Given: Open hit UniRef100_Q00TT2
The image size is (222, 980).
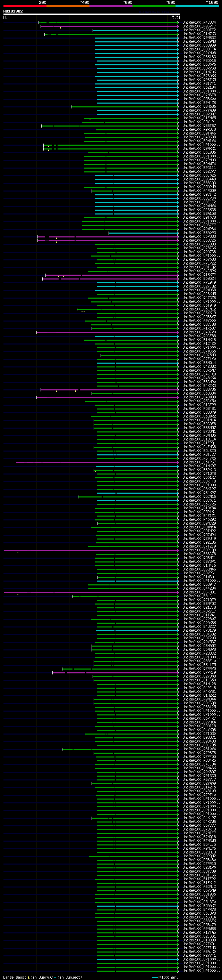Looking at the screenshot, I should tap(199, 30).
